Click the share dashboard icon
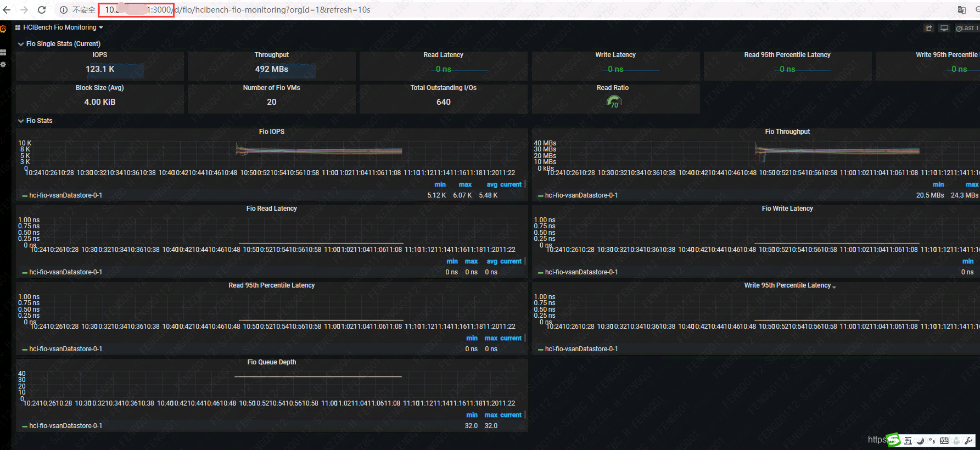Viewport: 980px width, 450px height. pos(929,28)
